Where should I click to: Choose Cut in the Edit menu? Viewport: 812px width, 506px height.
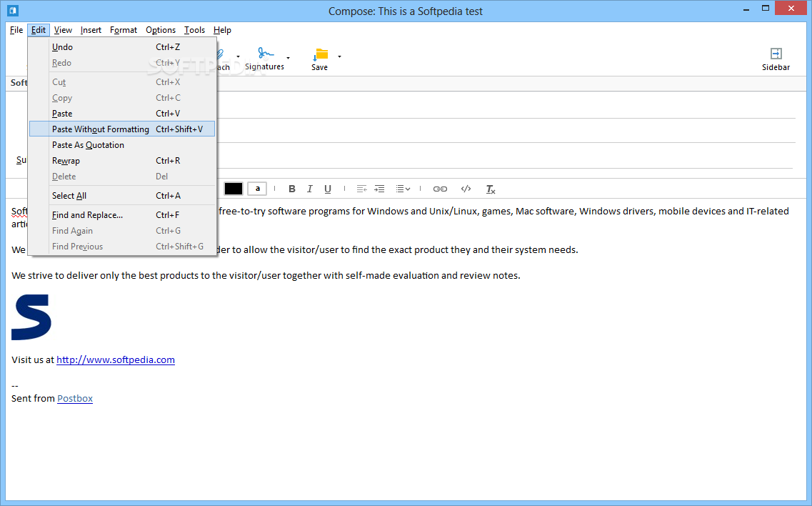point(122,82)
